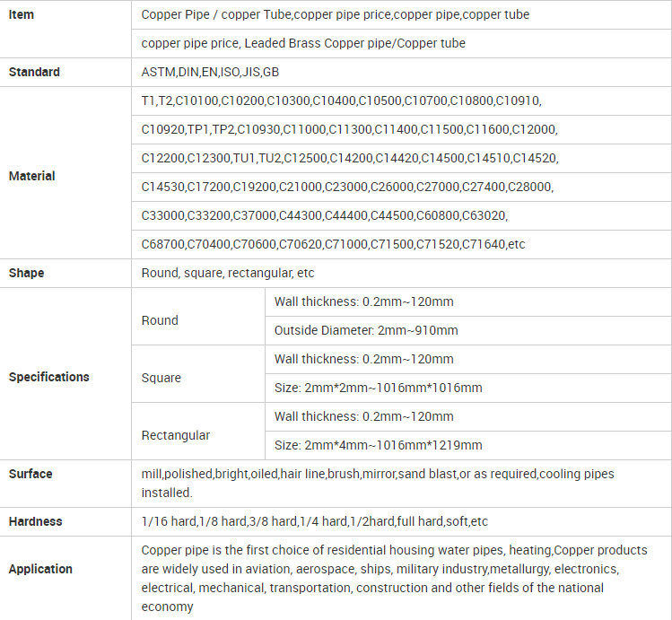Select the Standard label cell
This screenshot has width=672, height=620.
pyautogui.click(x=65, y=72)
